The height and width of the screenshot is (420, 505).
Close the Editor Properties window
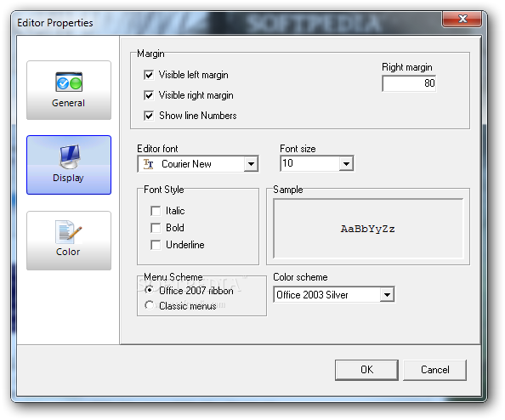pos(462,19)
